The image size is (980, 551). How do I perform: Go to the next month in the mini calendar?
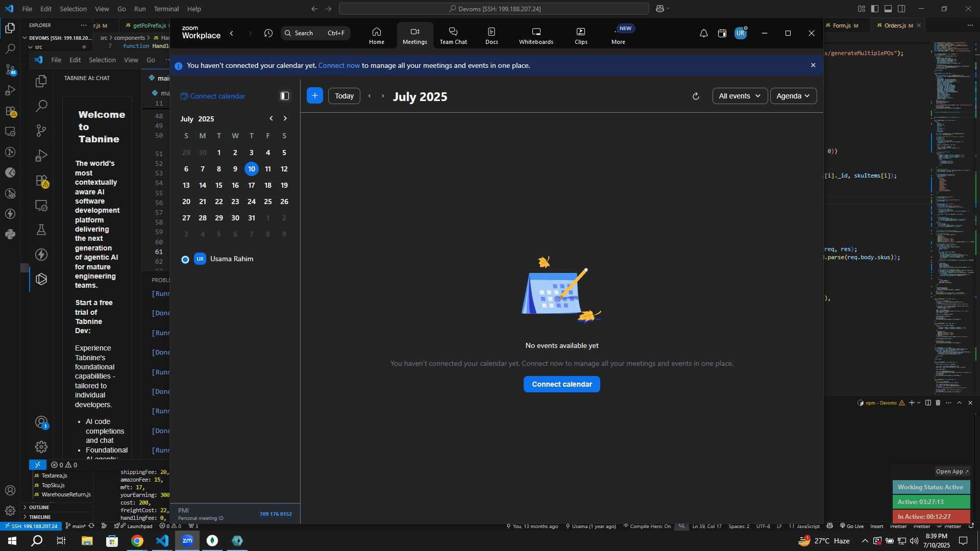point(285,118)
